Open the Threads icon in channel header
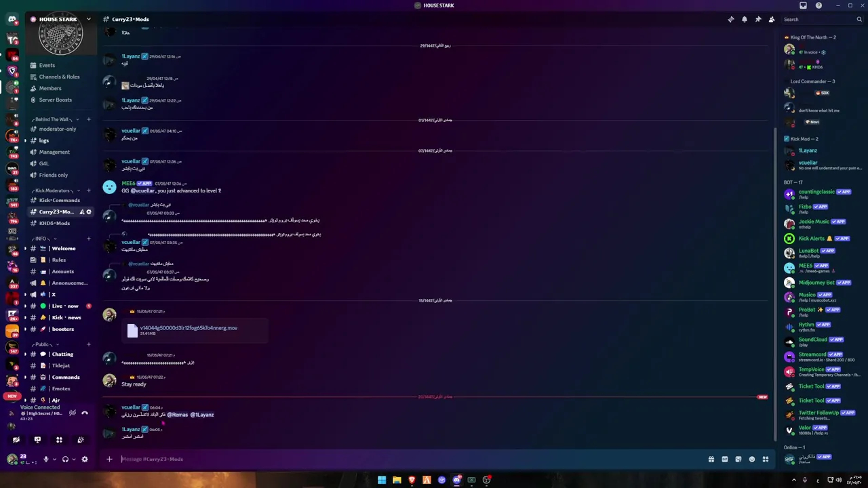This screenshot has width=868, height=488. 731,19
